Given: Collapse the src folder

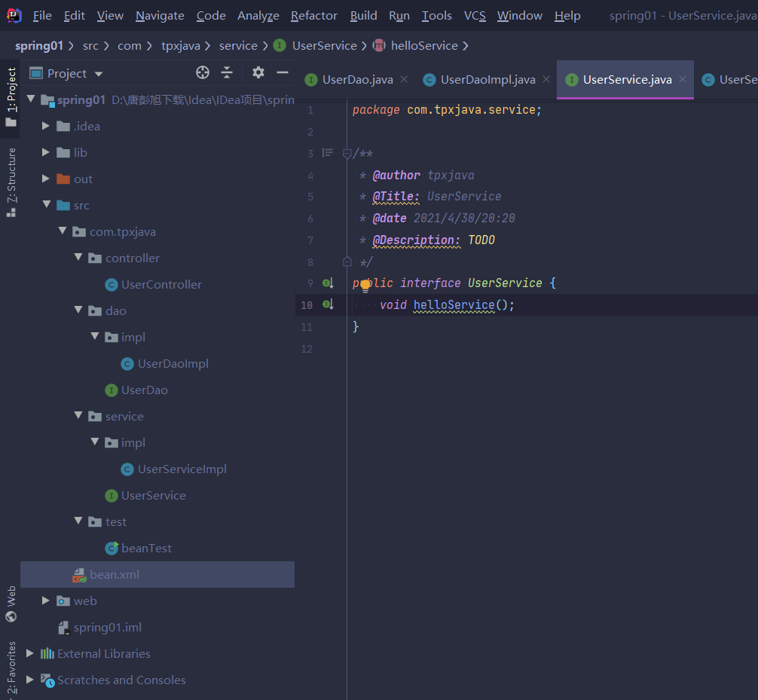Looking at the screenshot, I should (x=47, y=204).
